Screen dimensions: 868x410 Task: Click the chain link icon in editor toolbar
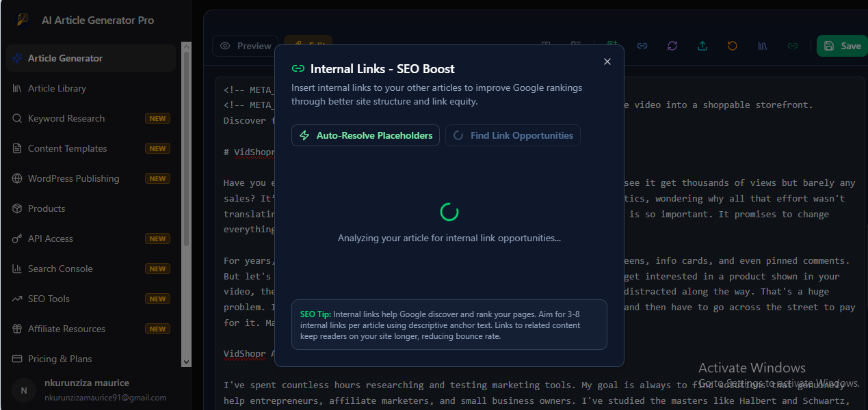642,46
